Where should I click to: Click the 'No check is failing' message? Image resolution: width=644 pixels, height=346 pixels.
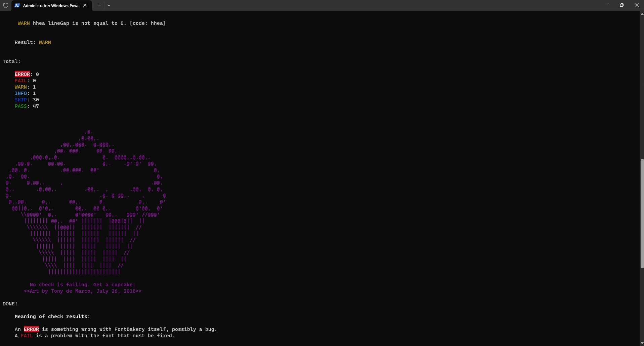(82, 284)
